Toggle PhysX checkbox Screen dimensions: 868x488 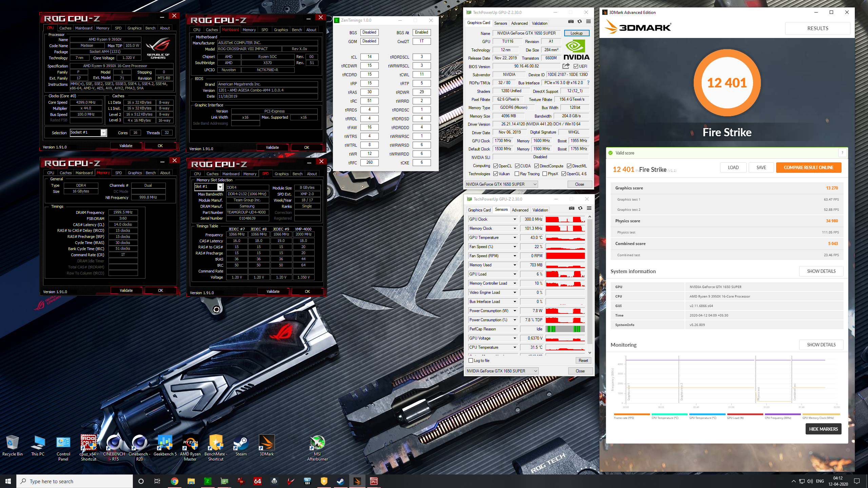(545, 174)
